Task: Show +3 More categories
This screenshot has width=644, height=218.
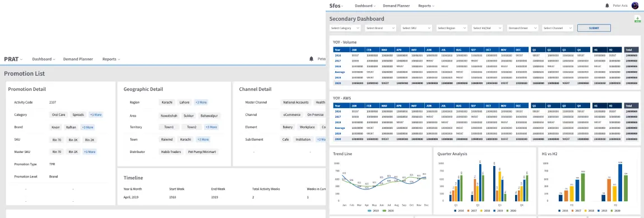Action: 96,115
